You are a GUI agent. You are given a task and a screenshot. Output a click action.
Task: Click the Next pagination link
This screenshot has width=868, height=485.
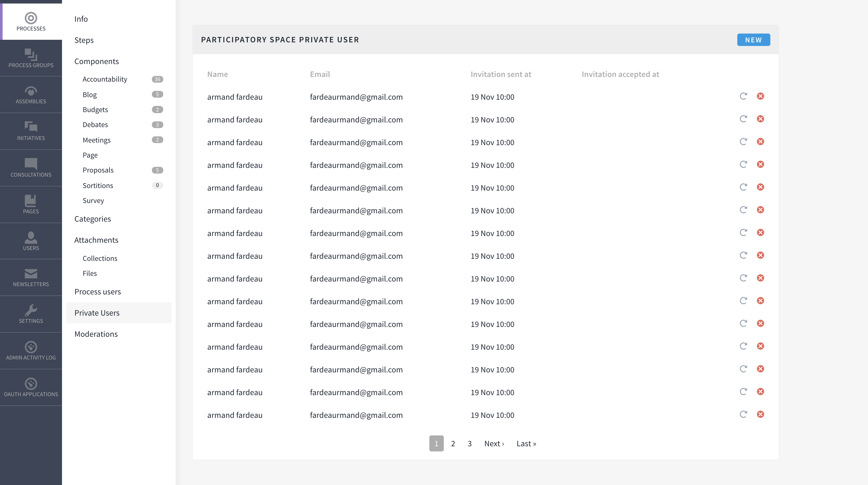point(494,444)
